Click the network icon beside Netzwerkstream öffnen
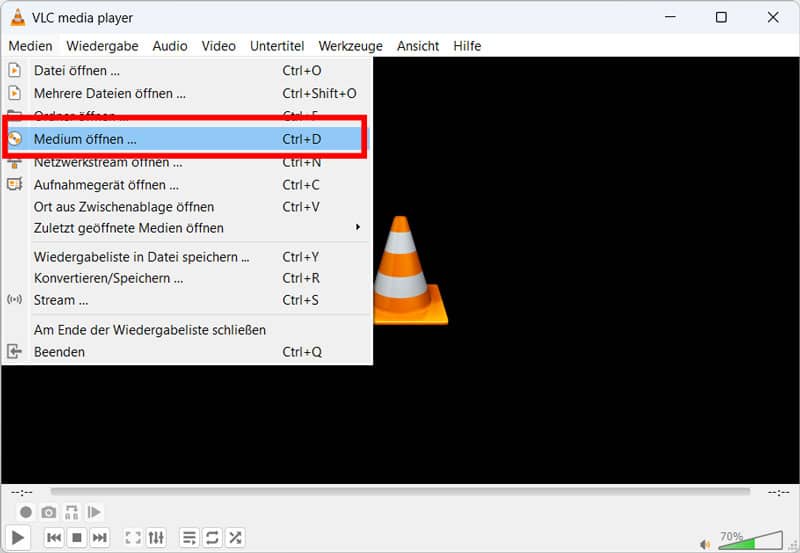800x553 pixels. point(15,163)
